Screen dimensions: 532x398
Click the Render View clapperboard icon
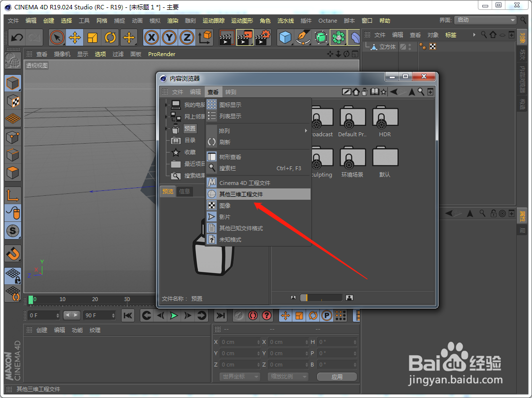point(227,37)
